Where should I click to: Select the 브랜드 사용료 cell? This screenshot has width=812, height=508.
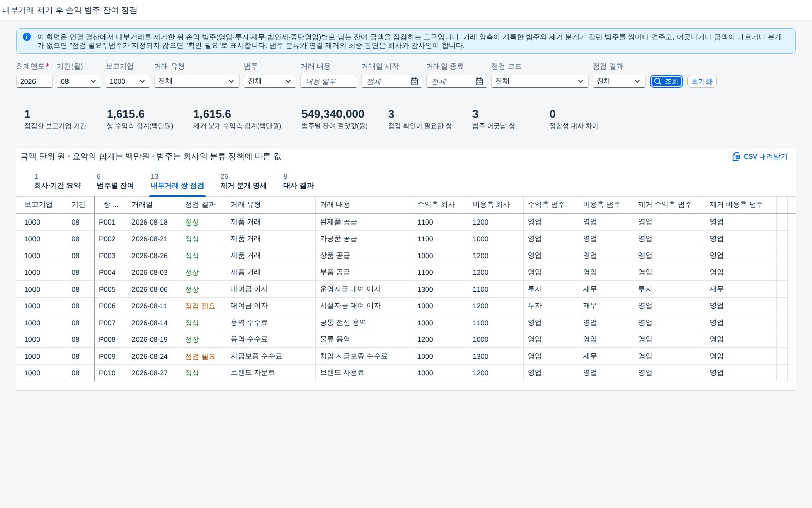(364, 373)
